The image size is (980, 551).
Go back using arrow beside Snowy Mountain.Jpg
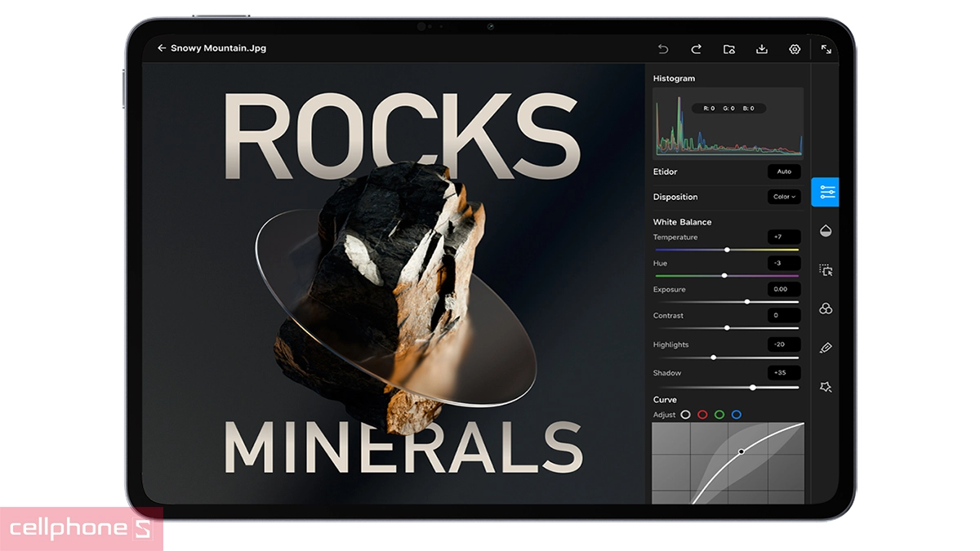tap(162, 48)
